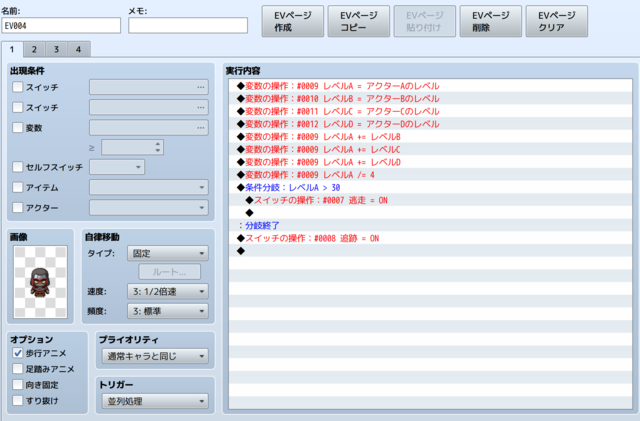The image size is (640, 421).
Task: Switch to event page tab 2
Action: 34,49
